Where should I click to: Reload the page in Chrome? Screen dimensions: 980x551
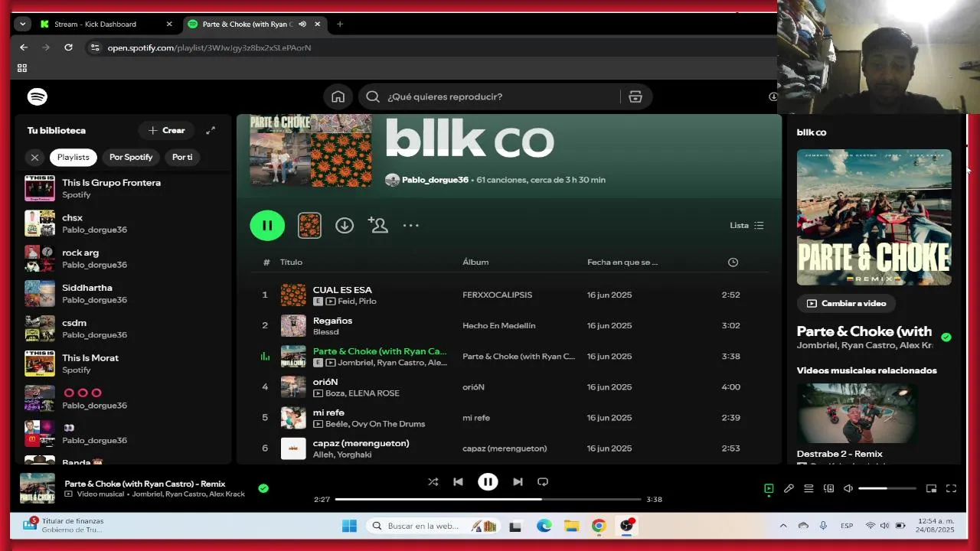coord(68,47)
